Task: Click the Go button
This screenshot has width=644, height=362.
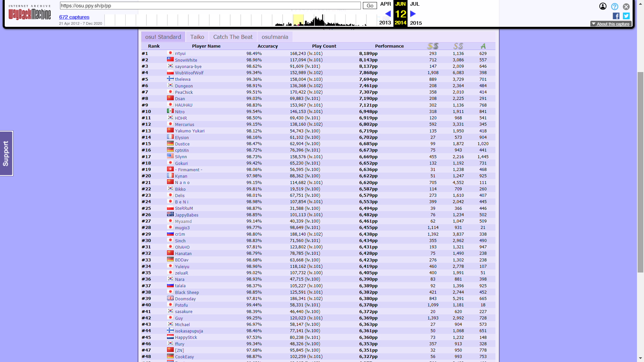Action: tap(370, 6)
